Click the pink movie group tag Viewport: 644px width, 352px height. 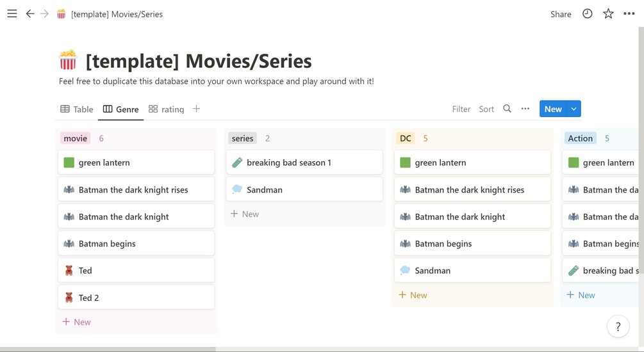coord(76,138)
